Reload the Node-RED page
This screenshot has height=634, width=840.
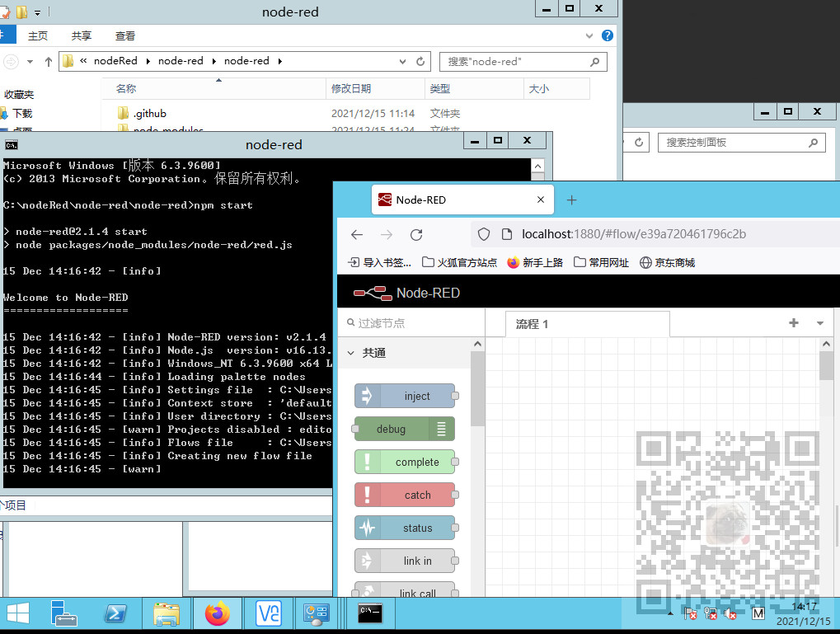point(416,234)
